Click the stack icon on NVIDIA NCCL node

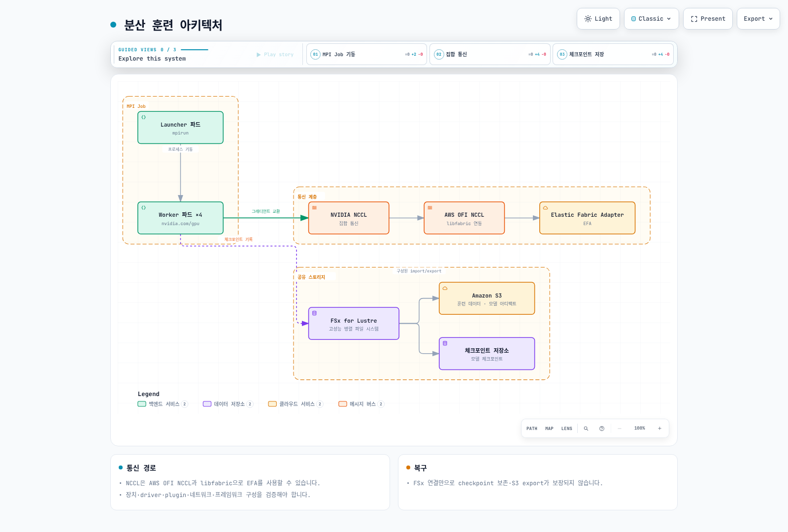click(x=315, y=208)
